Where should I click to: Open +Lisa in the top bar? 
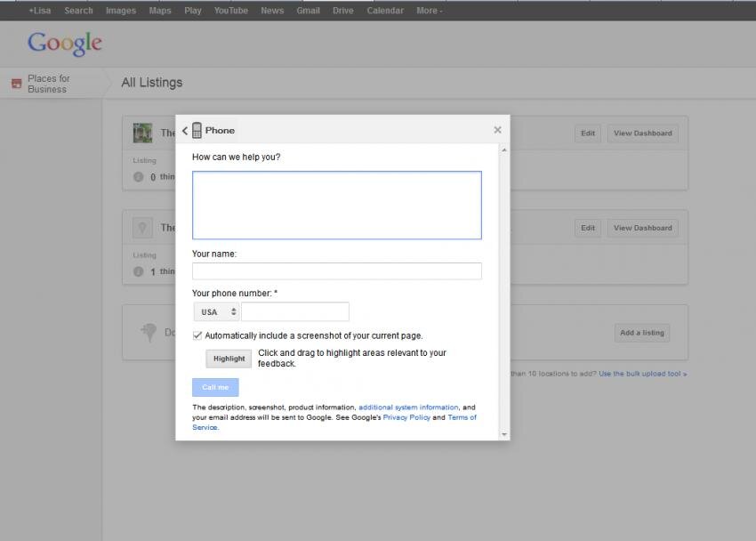tap(39, 11)
